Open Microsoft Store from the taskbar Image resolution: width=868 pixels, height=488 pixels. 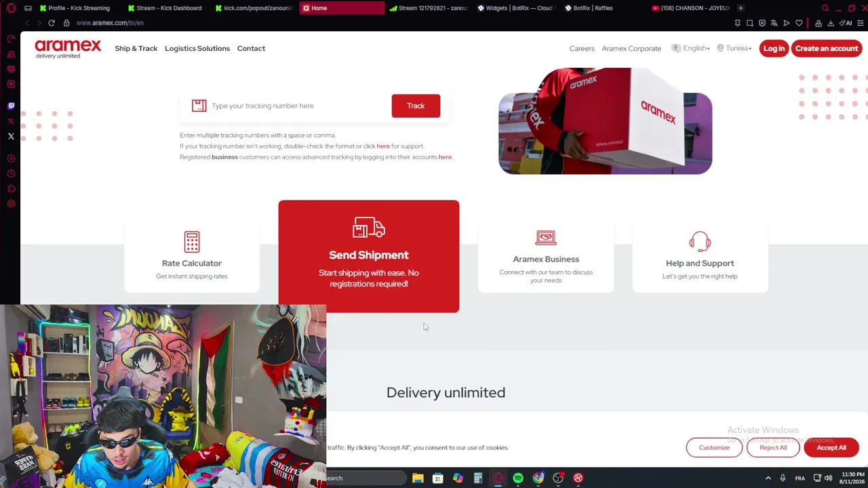tap(438, 478)
